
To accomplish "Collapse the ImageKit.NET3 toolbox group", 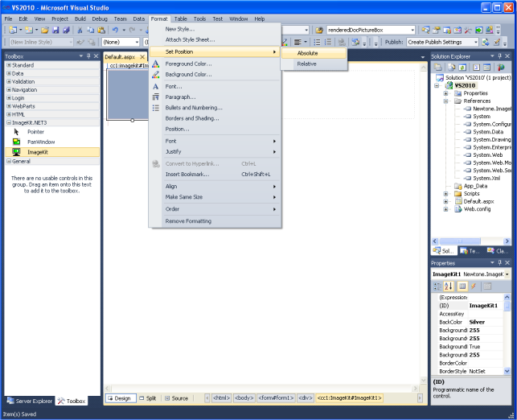I will click(9, 122).
